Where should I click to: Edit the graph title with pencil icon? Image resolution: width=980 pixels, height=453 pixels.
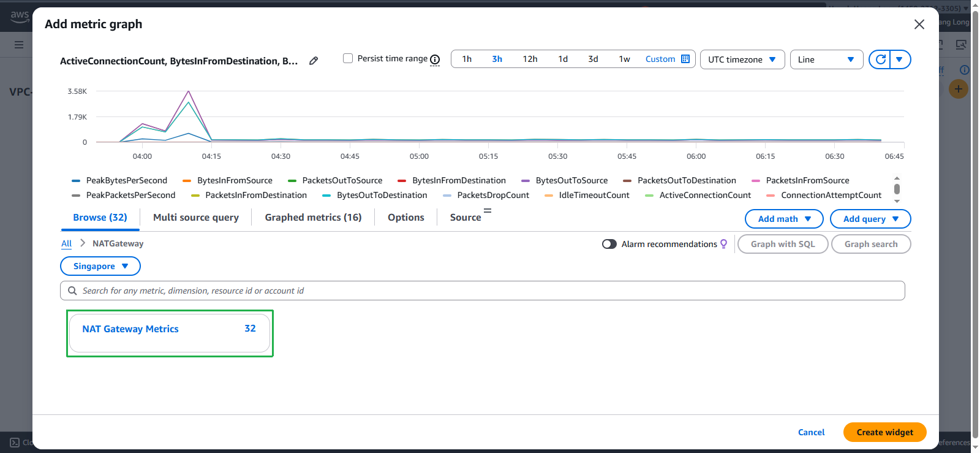click(x=314, y=61)
